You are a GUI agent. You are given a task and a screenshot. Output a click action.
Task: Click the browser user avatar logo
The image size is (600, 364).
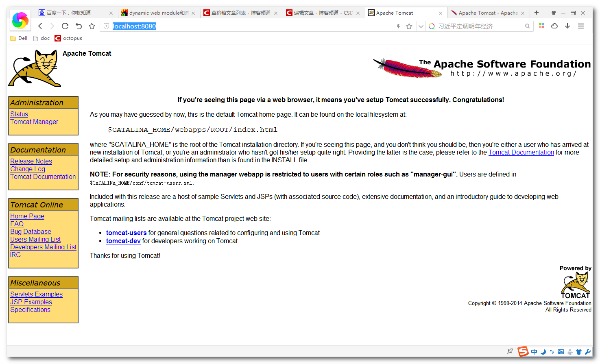(20, 20)
